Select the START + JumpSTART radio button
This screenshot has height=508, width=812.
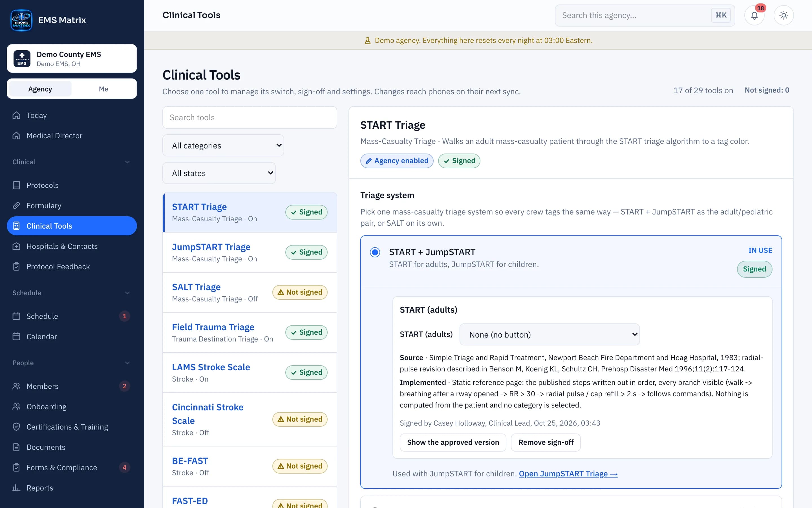click(x=375, y=252)
